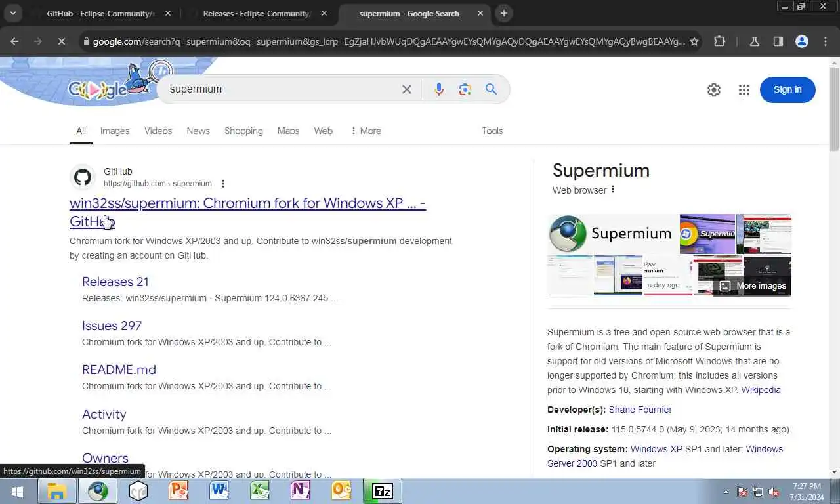Select the Maps search tab
Screen dimensions: 840x504
coord(288,131)
